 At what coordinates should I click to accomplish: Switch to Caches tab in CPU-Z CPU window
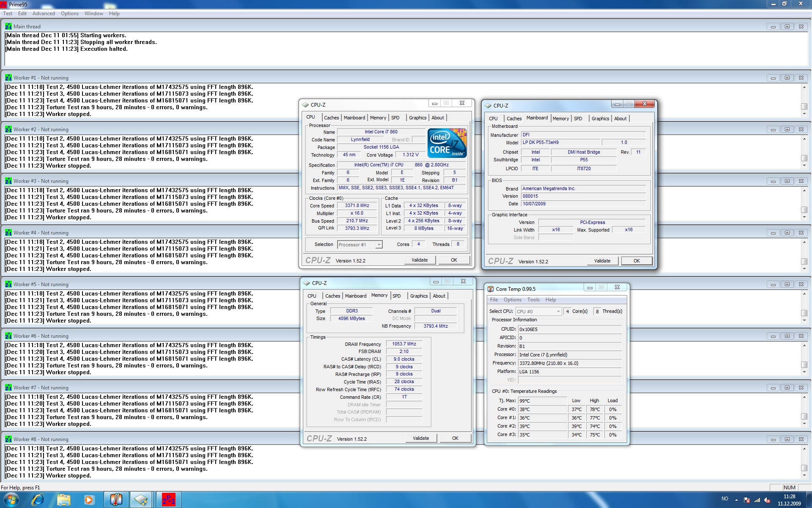[331, 118]
